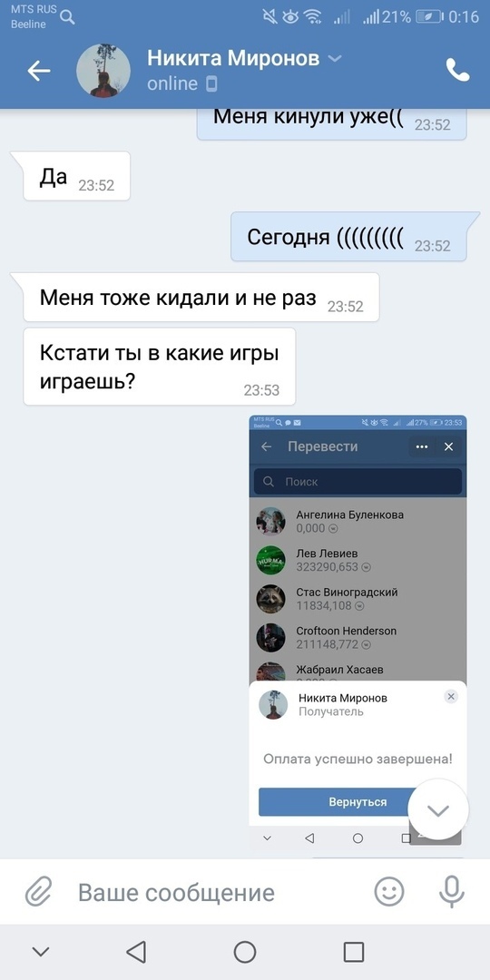The image size is (490, 980).
Task: Select the 'Сегодня (((((((((' sent message
Action: pyautogui.click(x=348, y=237)
